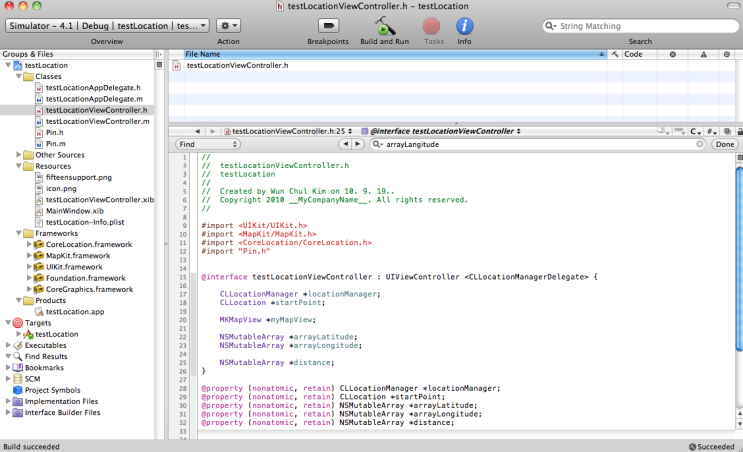743x452 pixels.
Task: Open the testLocationViewController.h:25 file history popup
Action: coord(289,131)
